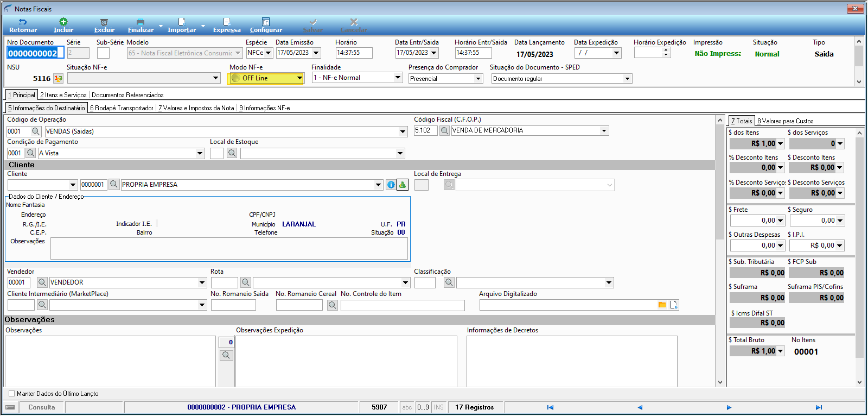868x416 pixels.
Task: Open the Vendedor search lookup
Action: (x=42, y=282)
